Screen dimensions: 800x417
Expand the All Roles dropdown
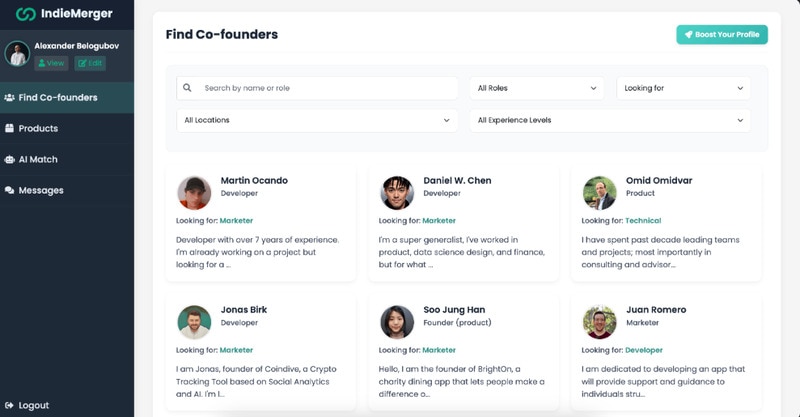pyautogui.click(x=536, y=88)
